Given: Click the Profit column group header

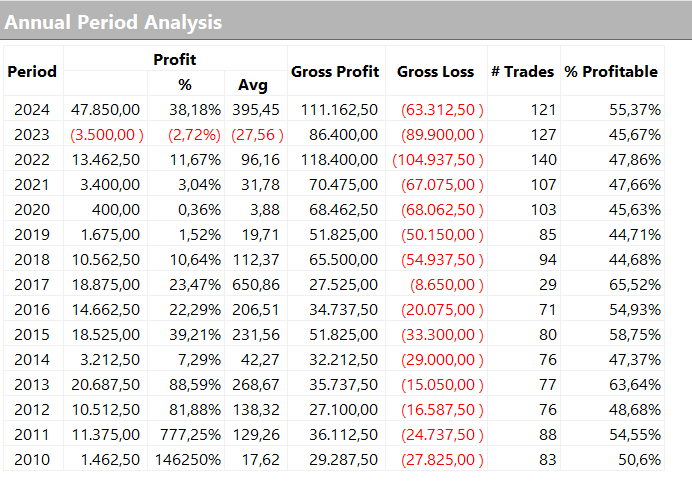Looking at the screenshot, I should 174,60.
